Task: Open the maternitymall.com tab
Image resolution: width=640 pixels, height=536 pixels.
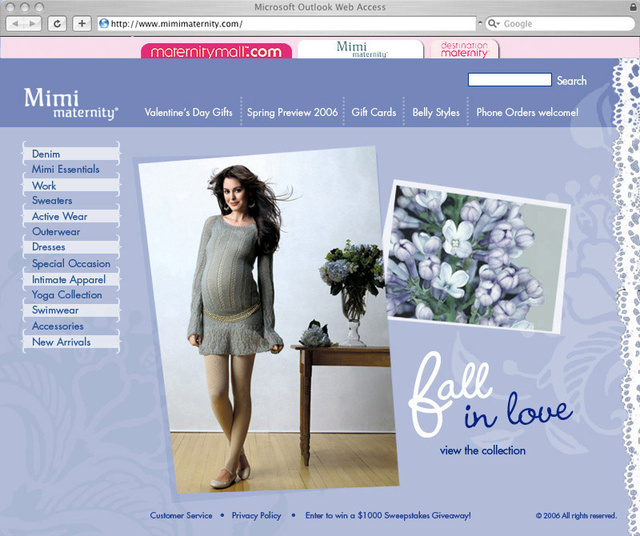Action: pos(216,51)
